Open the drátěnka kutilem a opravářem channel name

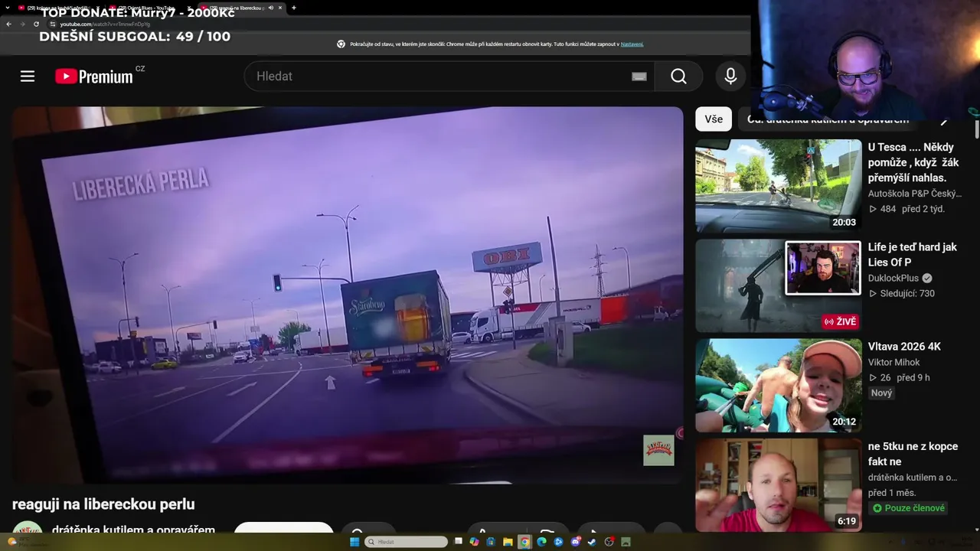[133, 530]
